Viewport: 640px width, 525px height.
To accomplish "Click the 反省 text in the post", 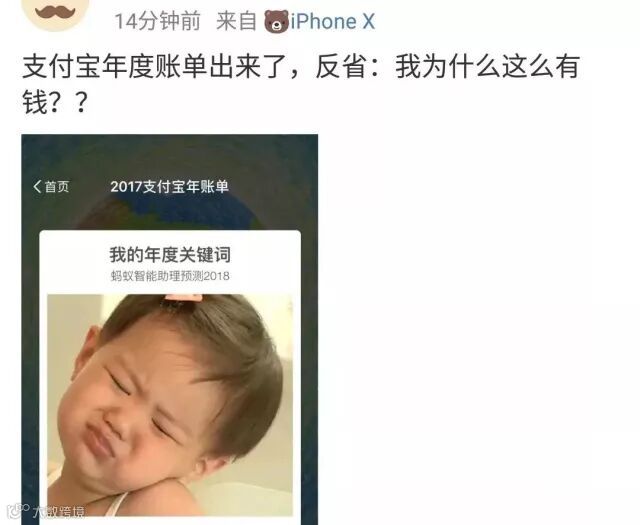I will (341, 67).
